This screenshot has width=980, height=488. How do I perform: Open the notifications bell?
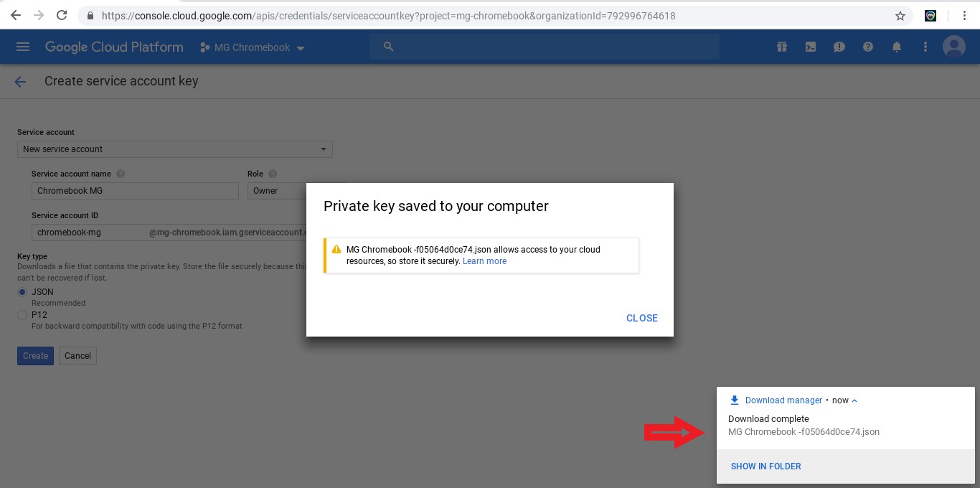pos(897,47)
